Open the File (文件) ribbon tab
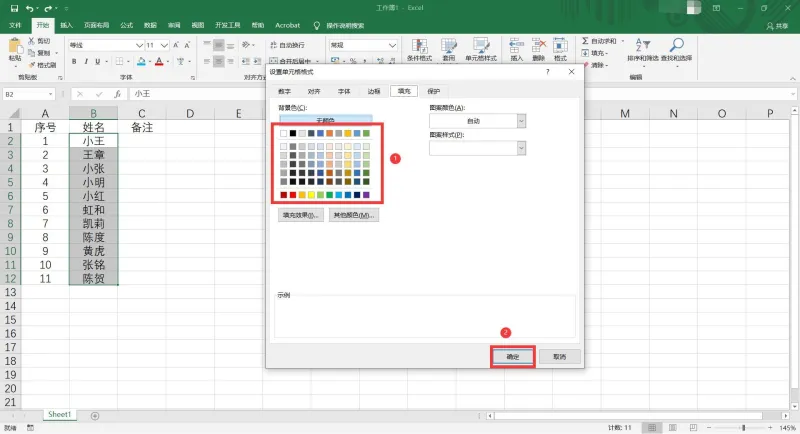Image resolution: width=800 pixels, height=434 pixels. [x=15, y=25]
